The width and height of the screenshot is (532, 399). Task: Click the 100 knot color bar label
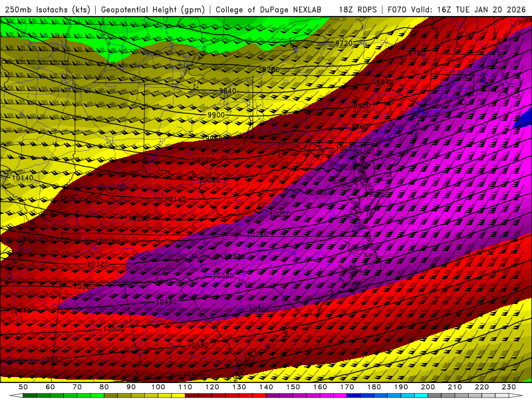click(158, 387)
